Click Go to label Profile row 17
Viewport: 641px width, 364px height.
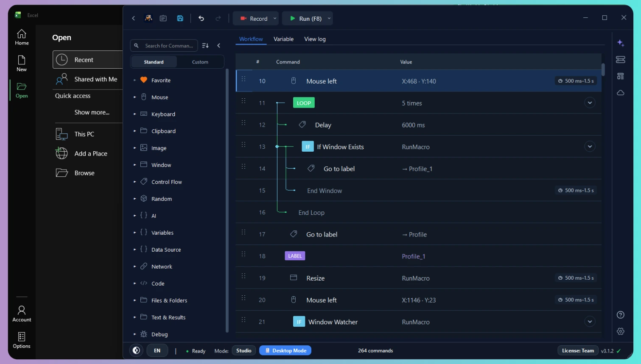pyautogui.click(x=419, y=234)
